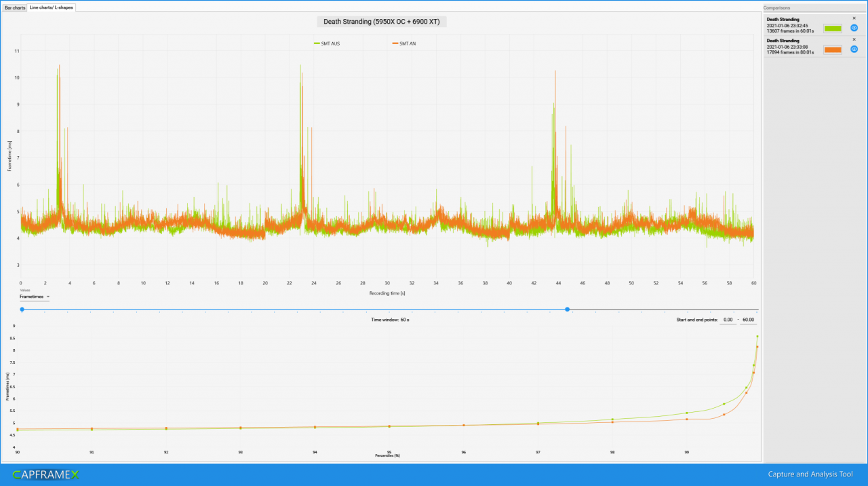Open the orange color picker swatch

pyautogui.click(x=833, y=50)
